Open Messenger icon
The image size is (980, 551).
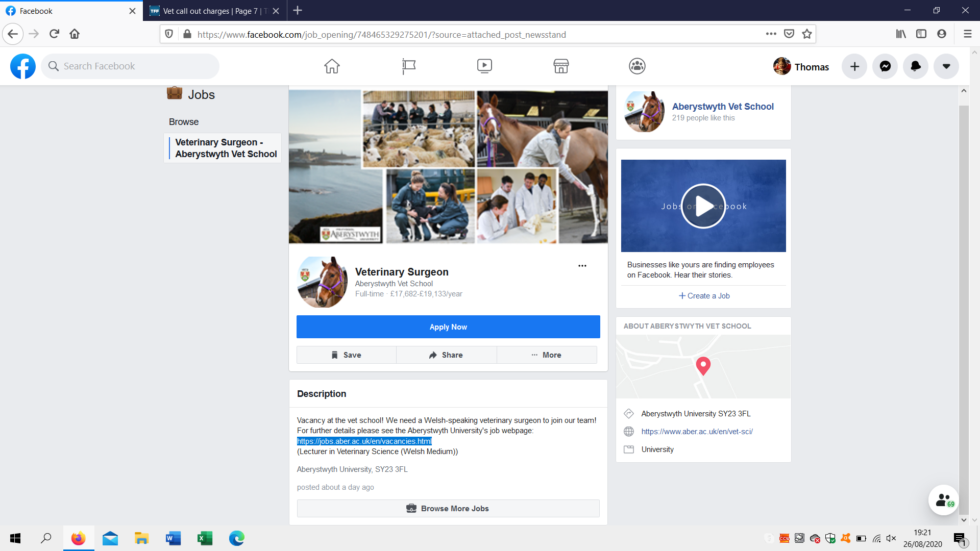(885, 66)
